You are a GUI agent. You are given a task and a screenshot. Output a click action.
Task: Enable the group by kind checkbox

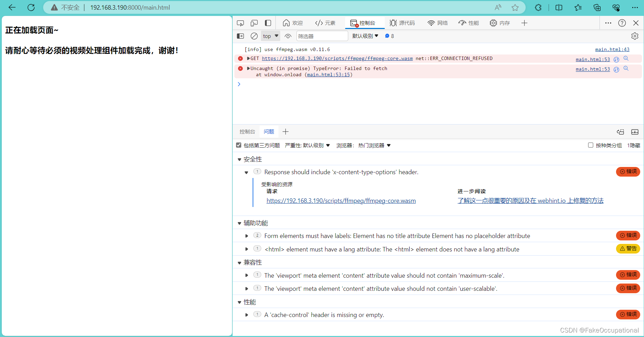pos(591,145)
